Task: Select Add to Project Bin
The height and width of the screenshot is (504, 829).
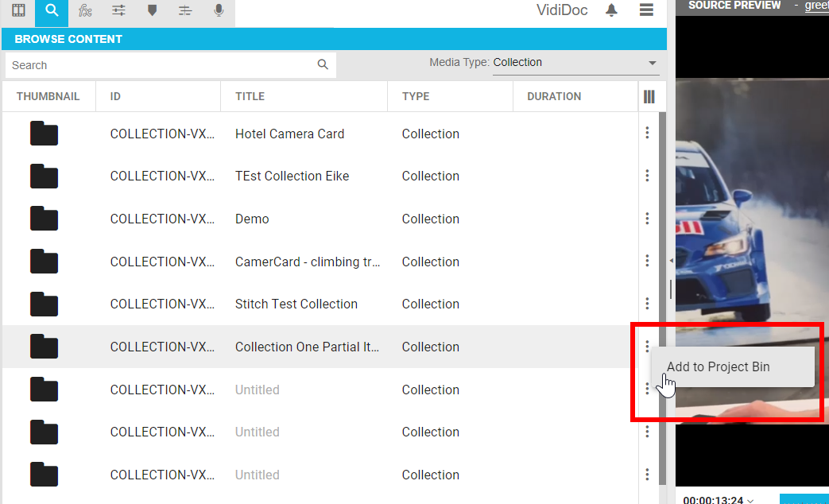Action: [719, 366]
